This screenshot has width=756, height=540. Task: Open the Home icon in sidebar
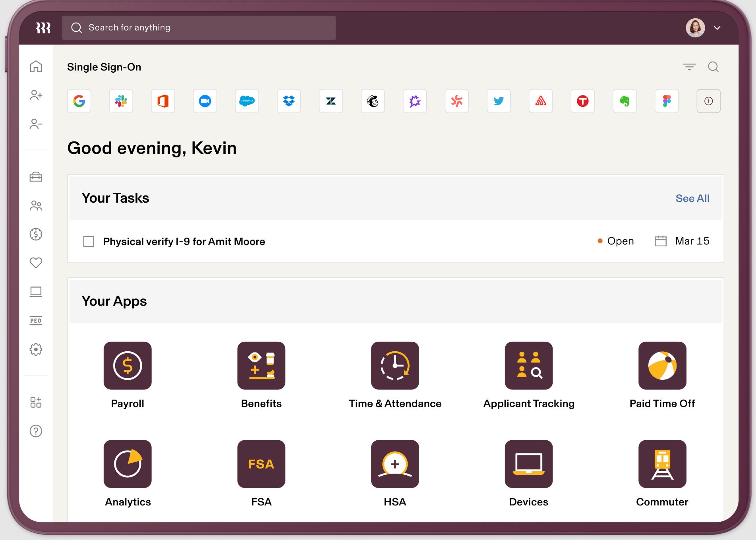point(36,66)
